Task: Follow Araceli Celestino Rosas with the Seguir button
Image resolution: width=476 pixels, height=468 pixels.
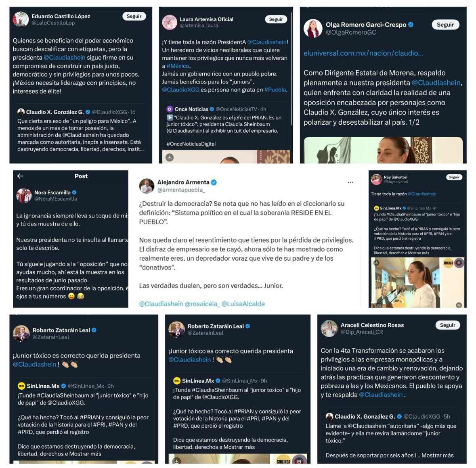Action: point(448,325)
